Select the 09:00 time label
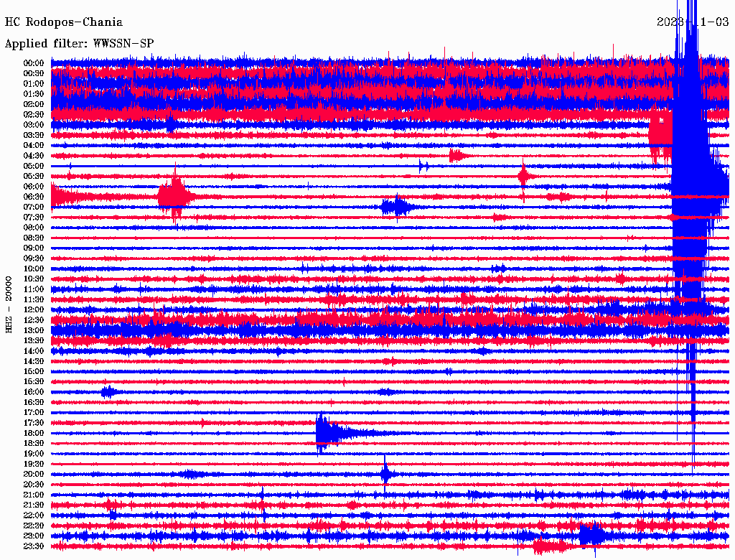Viewport: 735px width, 560px height. click(33, 248)
